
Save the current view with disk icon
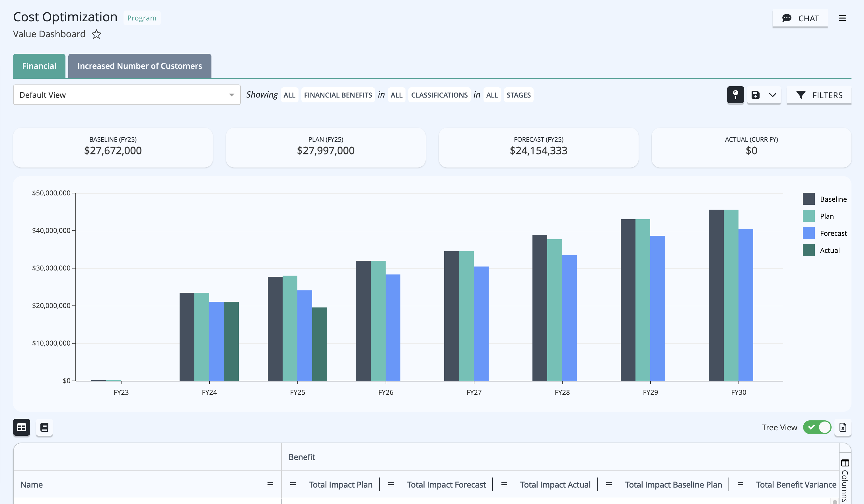pos(756,95)
